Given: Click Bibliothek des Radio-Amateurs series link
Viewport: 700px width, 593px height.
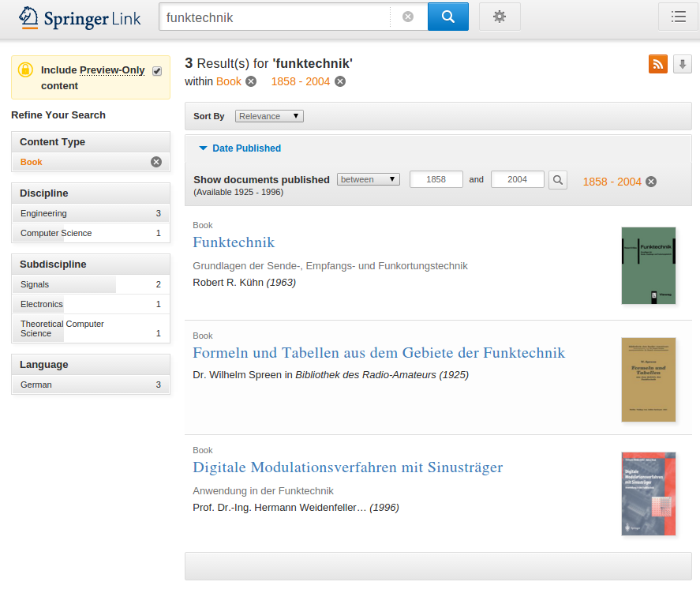Looking at the screenshot, I should pos(365,375).
